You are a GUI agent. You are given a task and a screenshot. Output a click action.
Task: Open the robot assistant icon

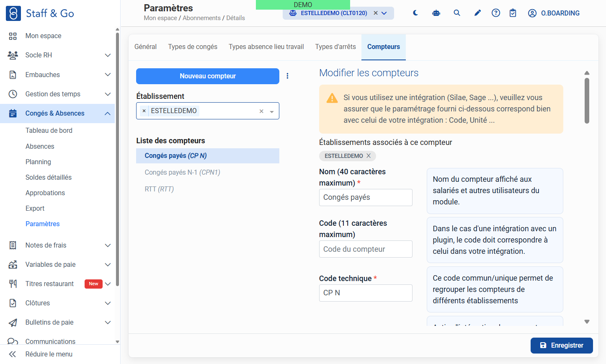436,13
